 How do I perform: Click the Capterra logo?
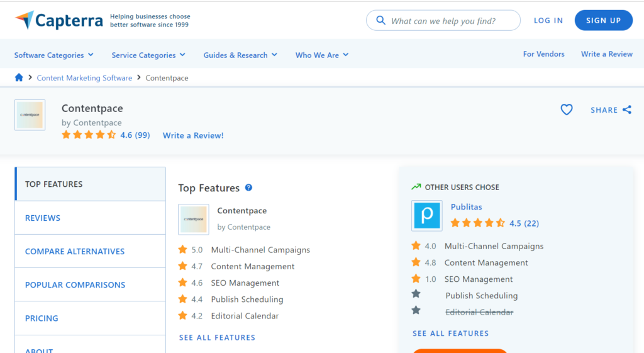click(x=58, y=20)
